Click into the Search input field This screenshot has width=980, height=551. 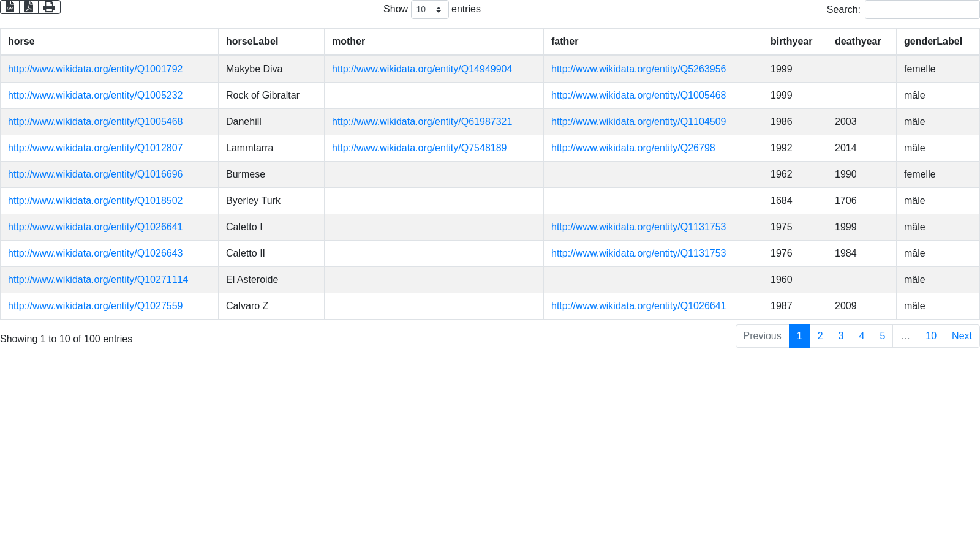tap(921, 9)
